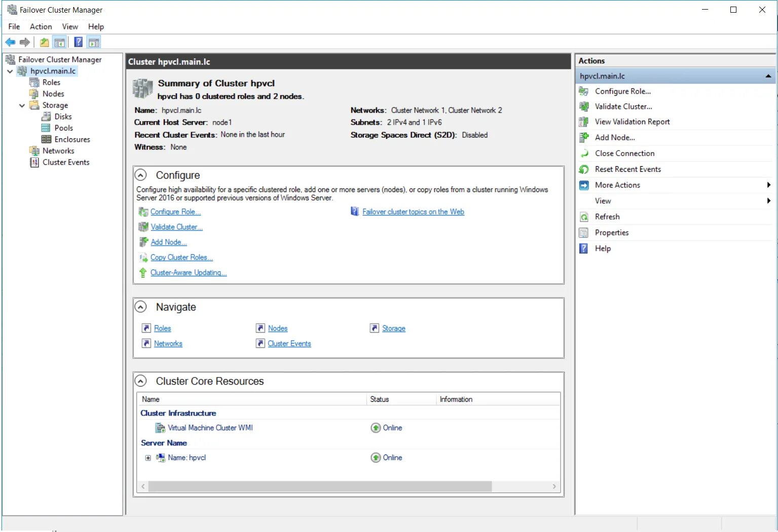Click the Copy Cluster Roles link
778x532 pixels.
click(x=181, y=257)
